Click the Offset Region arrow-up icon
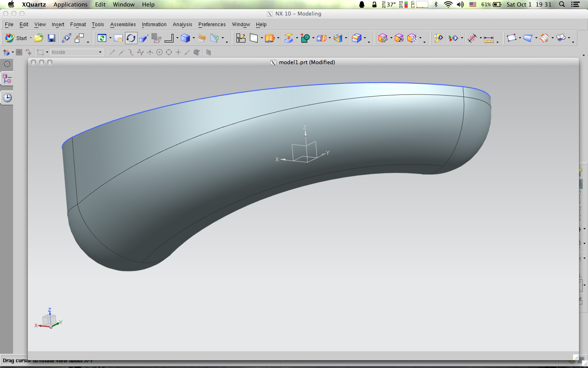Image resolution: width=588 pixels, height=368 pixels. tap(288, 38)
